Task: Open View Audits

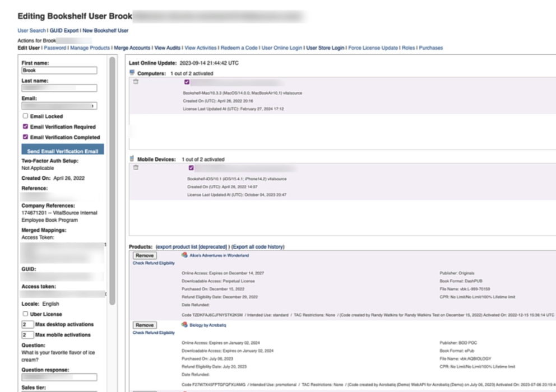Action: click(168, 48)
